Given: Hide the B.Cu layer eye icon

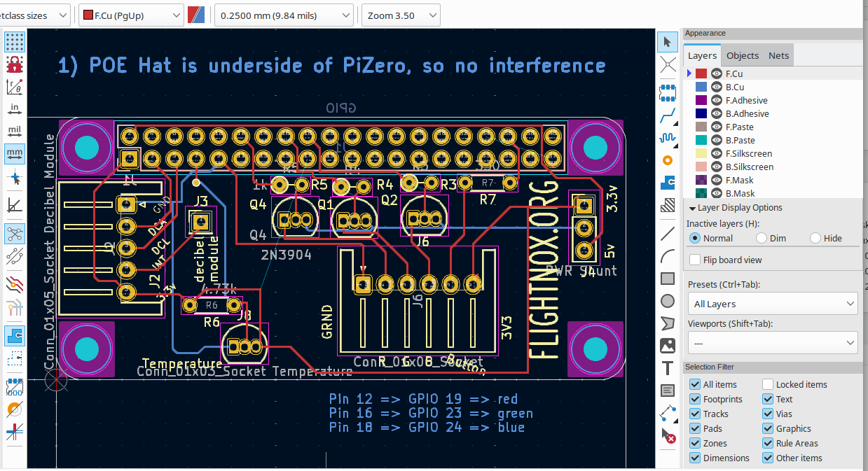Looking at the screenshot, I should coord(717,87).
